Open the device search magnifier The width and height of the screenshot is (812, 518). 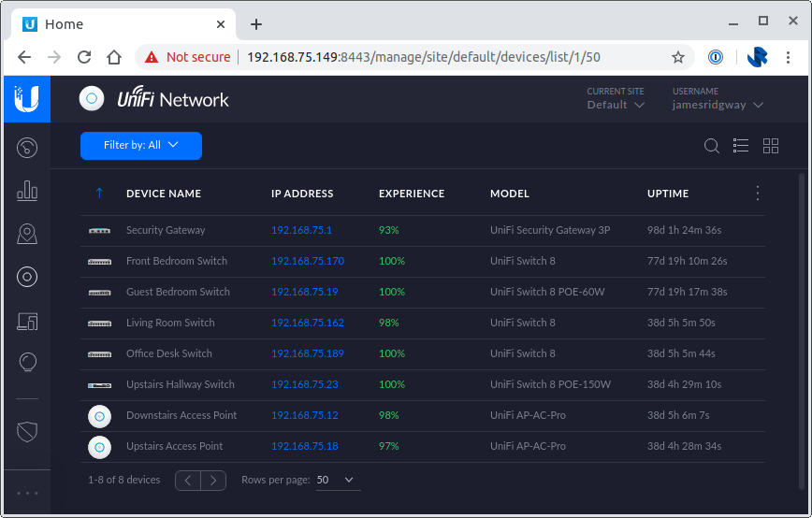pos(712,146)
